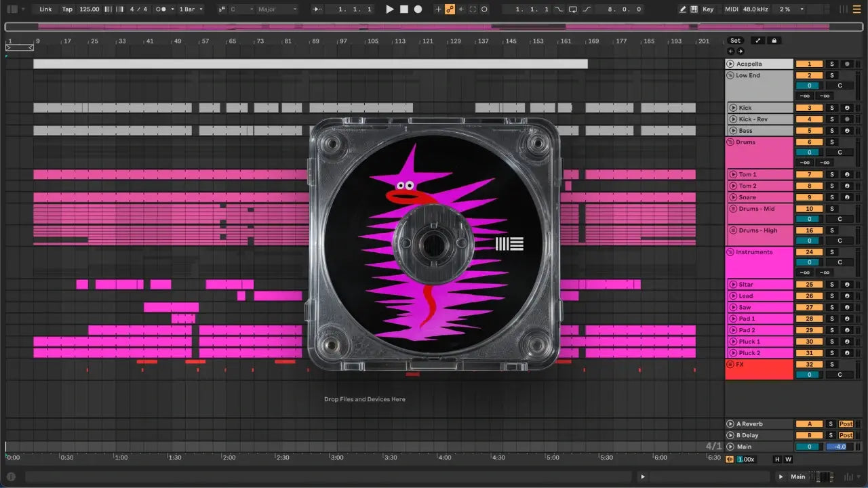
Task: Click the Follow playback arrow icon
Action: pos(317,9)
